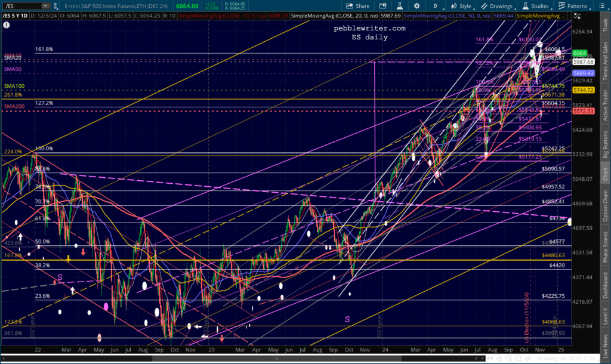Click the scroll right arrow at scrollbar end

[x=482, y=358]
